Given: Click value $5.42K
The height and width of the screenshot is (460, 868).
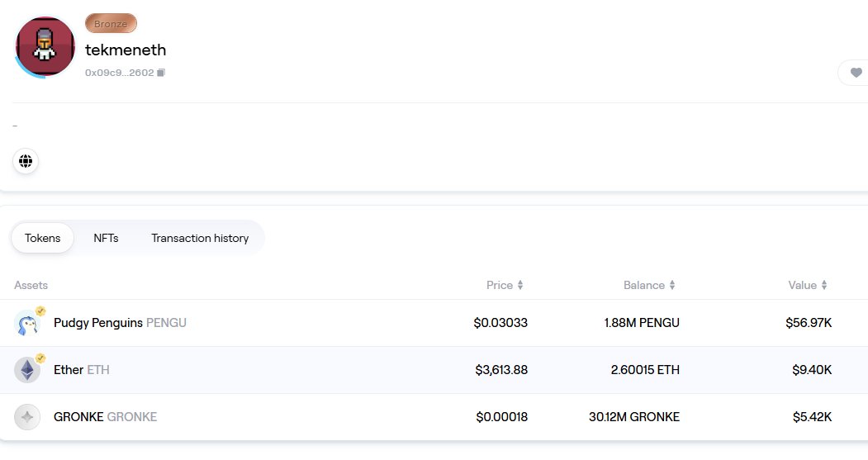Looking at the screenshot, I should [812, 417].
